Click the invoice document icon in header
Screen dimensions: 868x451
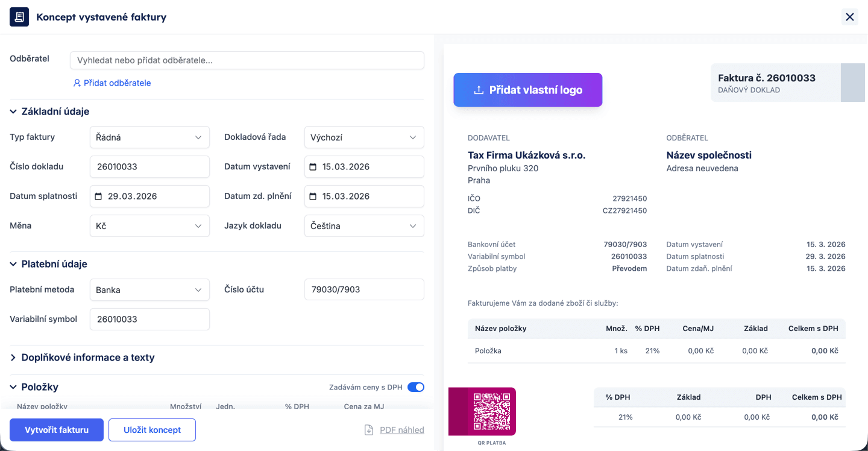click(19, 17)
